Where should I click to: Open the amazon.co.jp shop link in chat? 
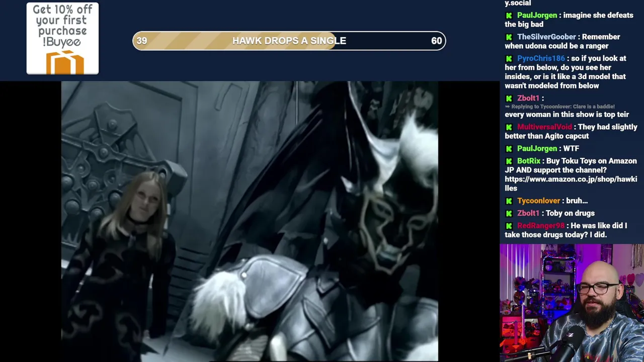click(x=571, y=184)
